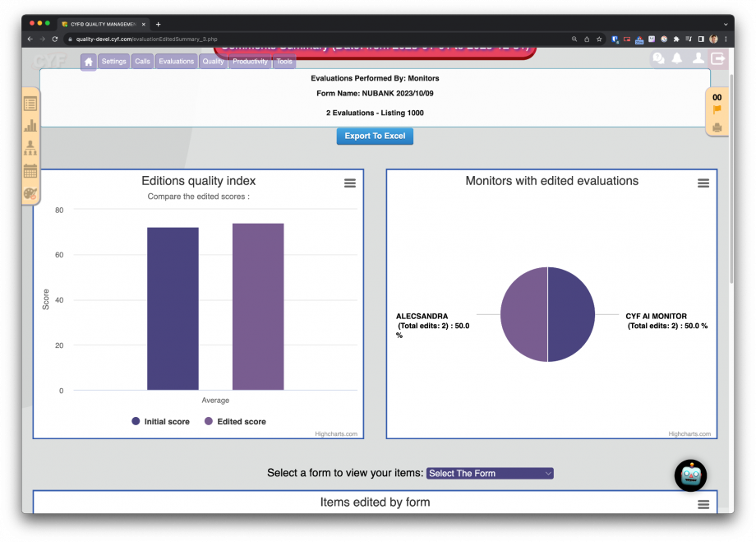Open the Monitors with edited evaluations chart menu

click(703, 183)
